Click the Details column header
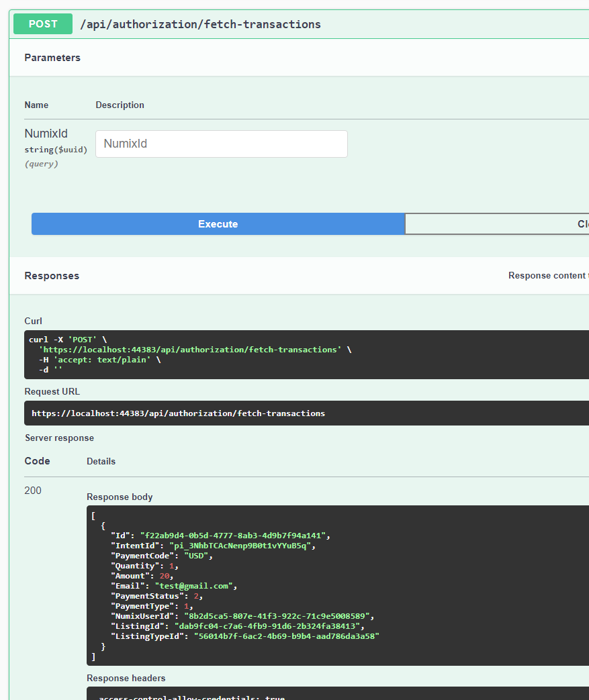The height and width of the screenshot is (700, 589). [x=101, y=461]
